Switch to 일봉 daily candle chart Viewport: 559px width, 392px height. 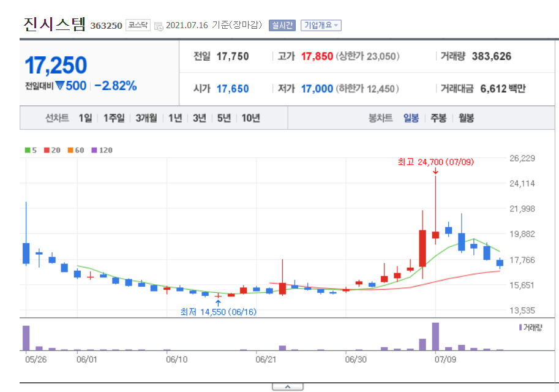point(411,118)
